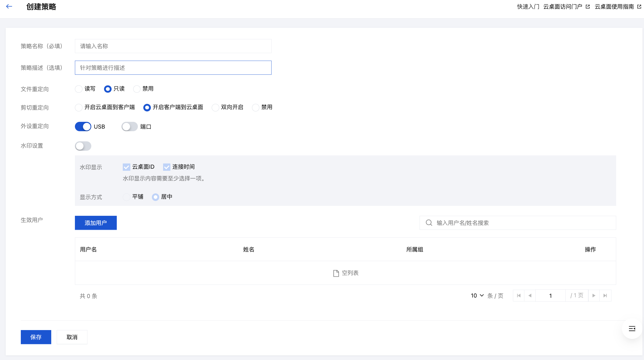Click the 取消 button
Screen dimensions: 644x360
point(72,337)
